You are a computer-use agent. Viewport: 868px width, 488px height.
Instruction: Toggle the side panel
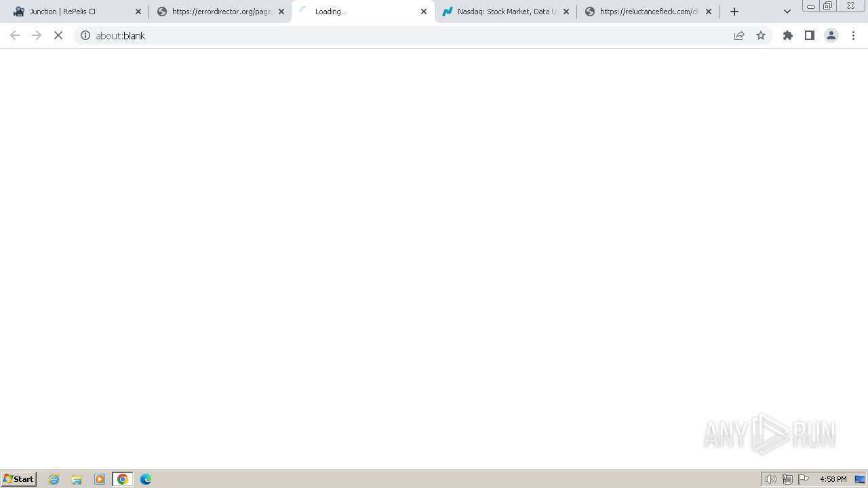(x=810, y=35)
